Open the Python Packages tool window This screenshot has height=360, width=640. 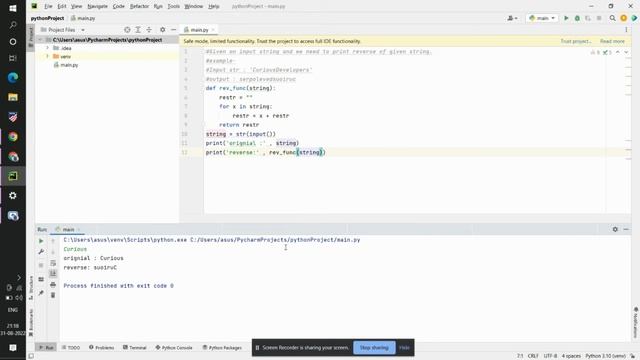click(x=222, y=348)
